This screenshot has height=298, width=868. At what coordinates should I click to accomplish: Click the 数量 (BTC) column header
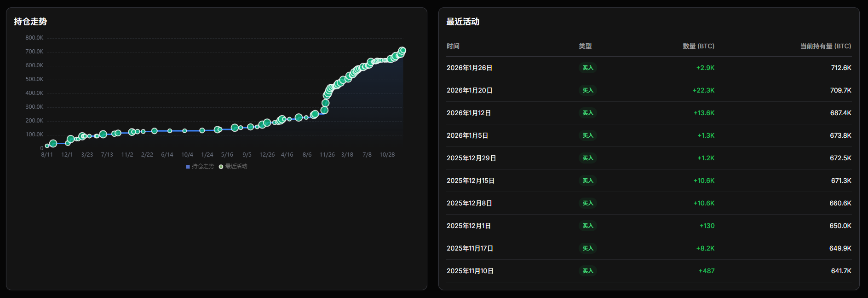coord(698,46)
